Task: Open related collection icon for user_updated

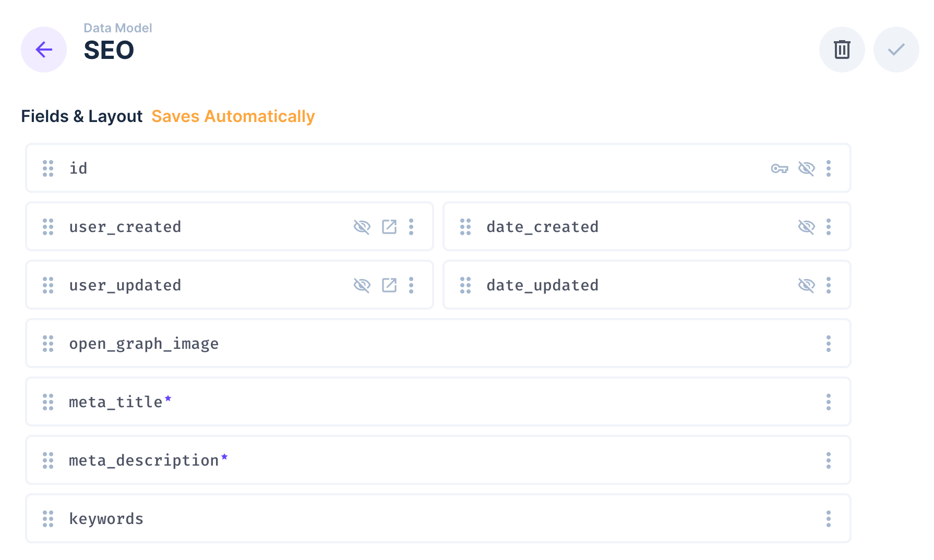Action: click(389, 285)
